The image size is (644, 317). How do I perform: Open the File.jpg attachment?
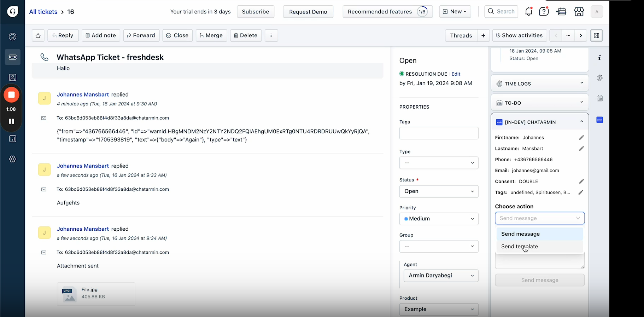pyautogui.click(x=96, y=294)
